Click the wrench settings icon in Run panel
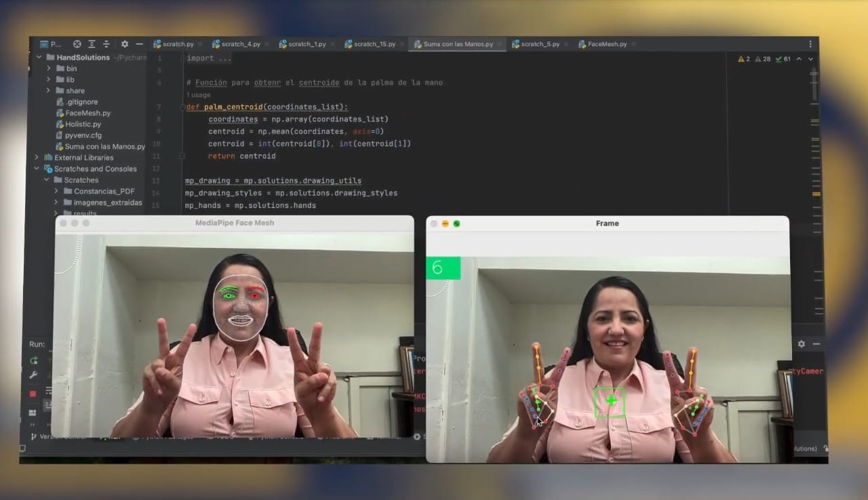868x500 pixels. [33, 375]
